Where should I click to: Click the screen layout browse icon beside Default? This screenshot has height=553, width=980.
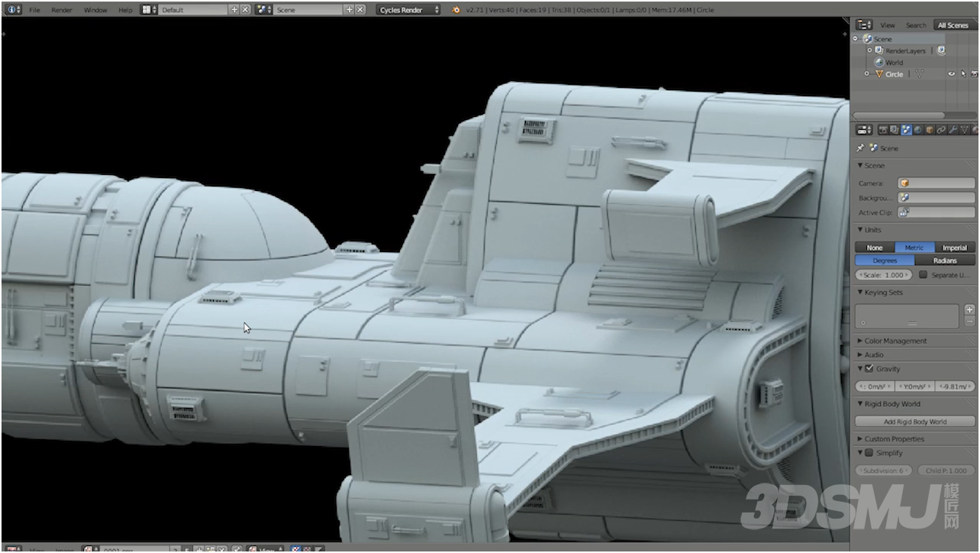point(149,10)
